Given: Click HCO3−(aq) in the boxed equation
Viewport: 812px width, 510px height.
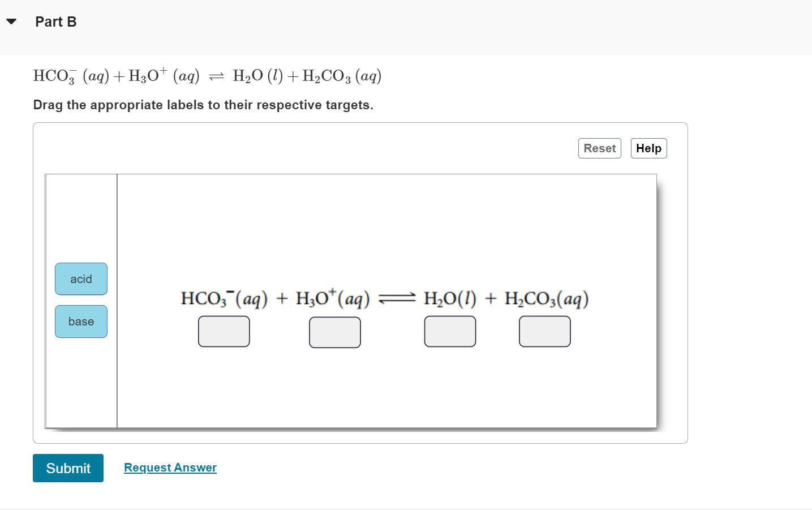Looking at the screenshot, I should coord(224,298).
